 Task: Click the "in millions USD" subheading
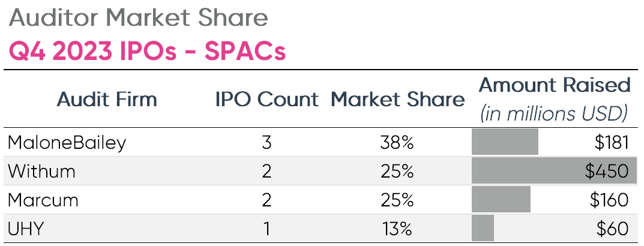pos(554,113)
